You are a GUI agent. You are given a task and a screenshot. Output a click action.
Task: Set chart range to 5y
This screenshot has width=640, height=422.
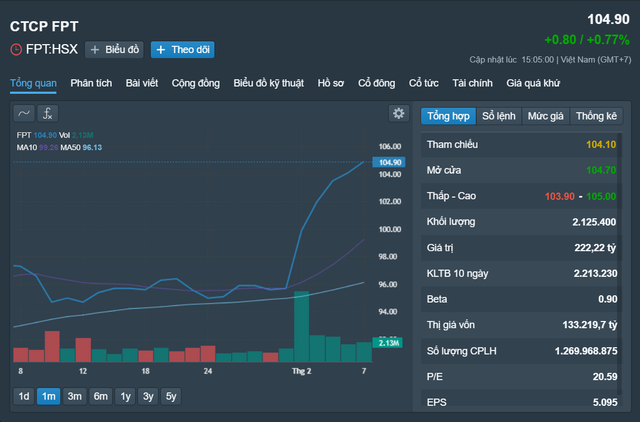click(171, 396)
